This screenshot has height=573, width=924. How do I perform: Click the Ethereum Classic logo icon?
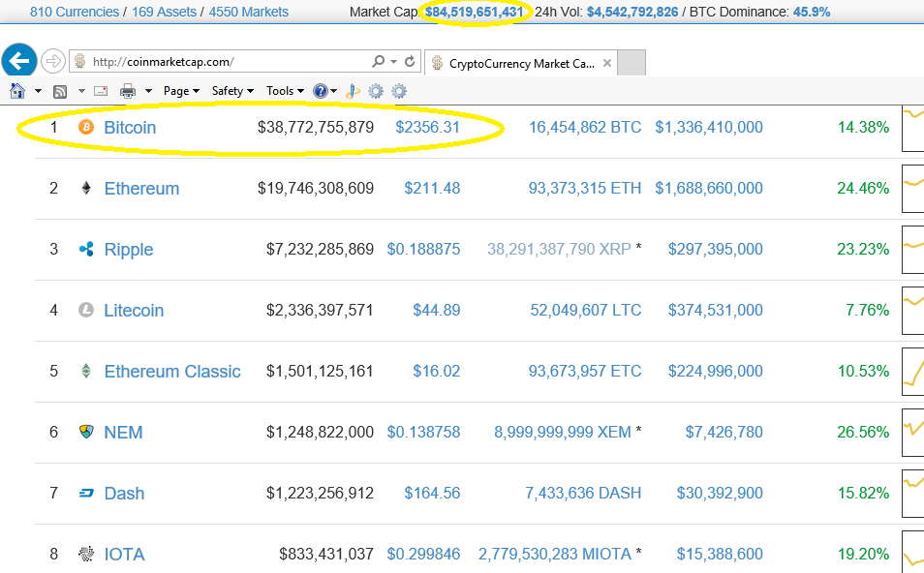click(86, 371)
